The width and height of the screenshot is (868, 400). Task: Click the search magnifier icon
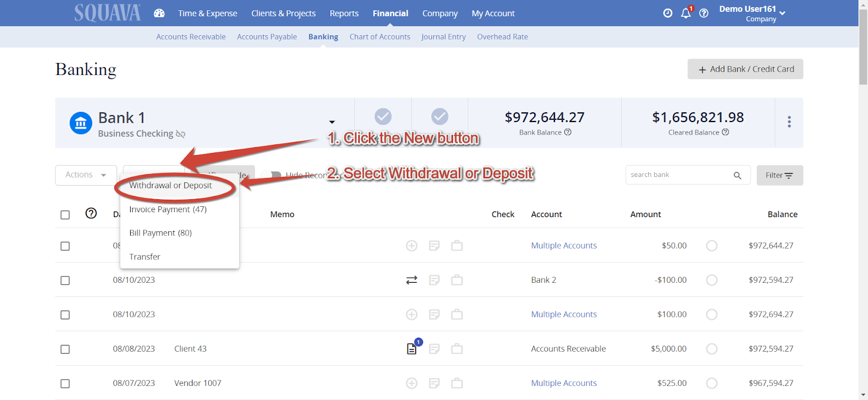click(737, 175)
